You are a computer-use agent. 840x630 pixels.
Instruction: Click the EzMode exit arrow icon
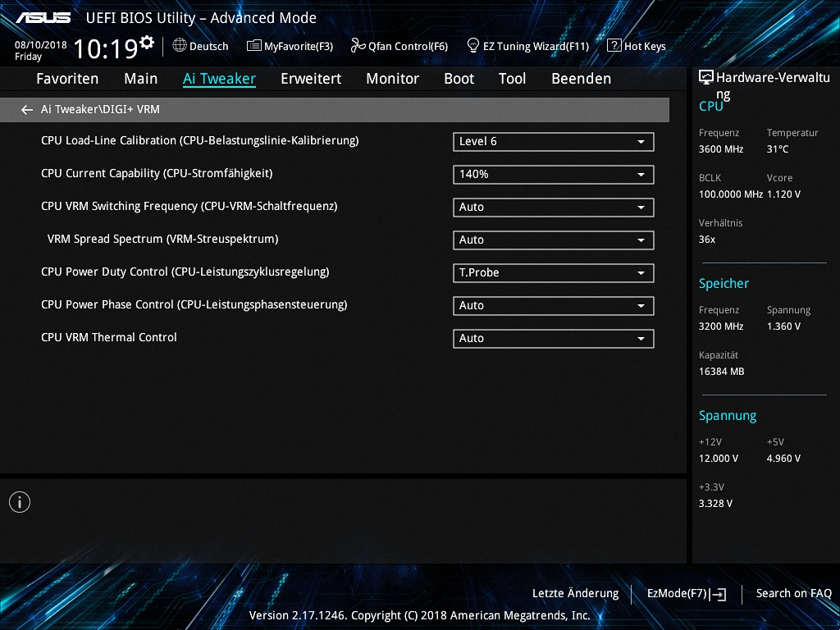coord(718,594)
